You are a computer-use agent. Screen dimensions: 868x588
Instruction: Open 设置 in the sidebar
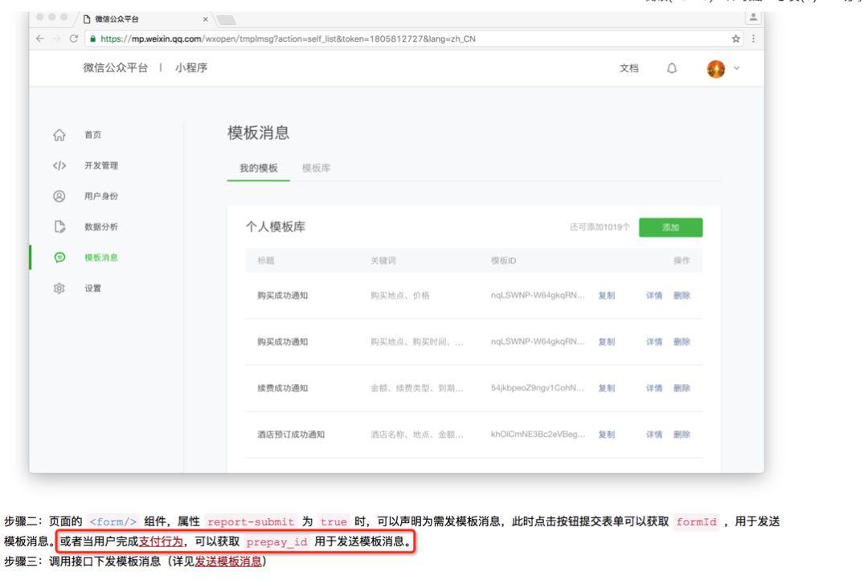coord(92,288)
